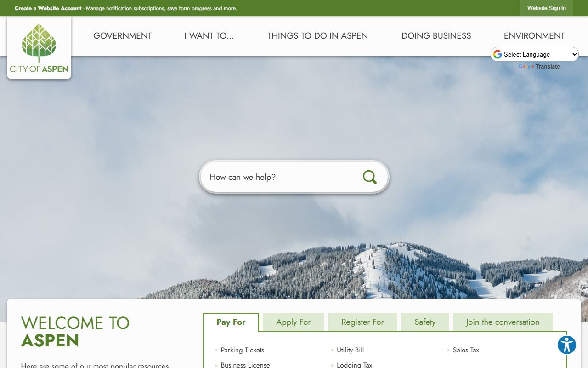Open the I Want To... menu
The image size is (588, 368).
pyautogui.click(x=209, y=36)
